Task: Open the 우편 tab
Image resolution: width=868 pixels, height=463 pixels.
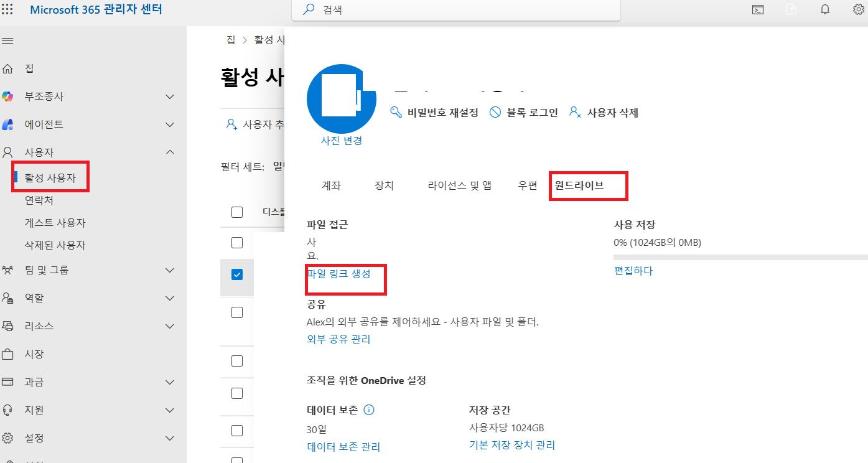Action: pyautogui.click(x=528, y=185)
